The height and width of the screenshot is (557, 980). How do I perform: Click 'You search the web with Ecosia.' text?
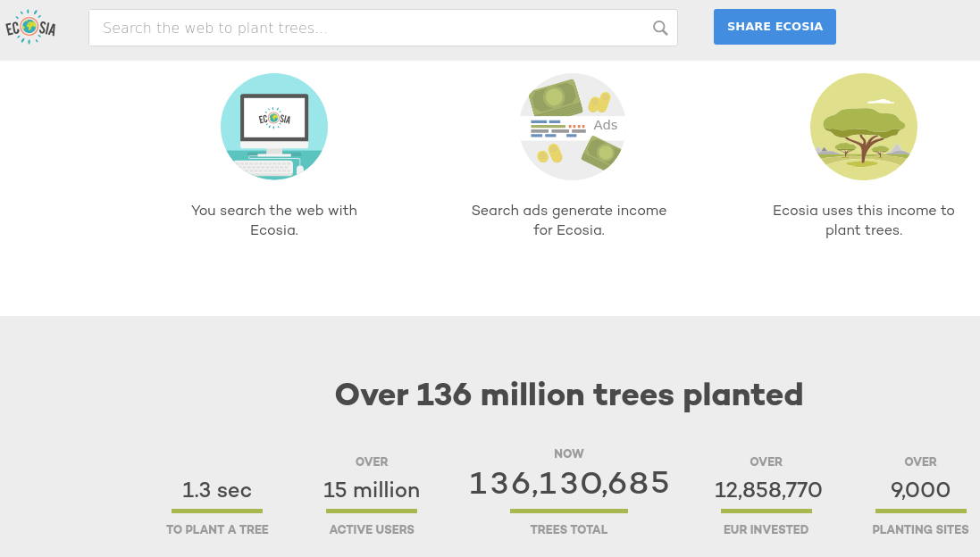(273, 220)
